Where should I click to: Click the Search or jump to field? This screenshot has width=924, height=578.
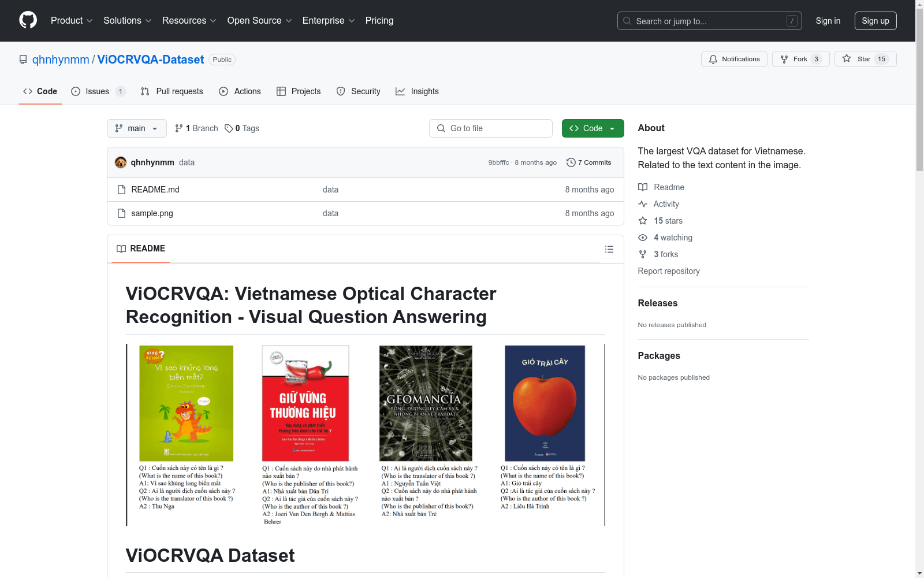pos(710,21)
